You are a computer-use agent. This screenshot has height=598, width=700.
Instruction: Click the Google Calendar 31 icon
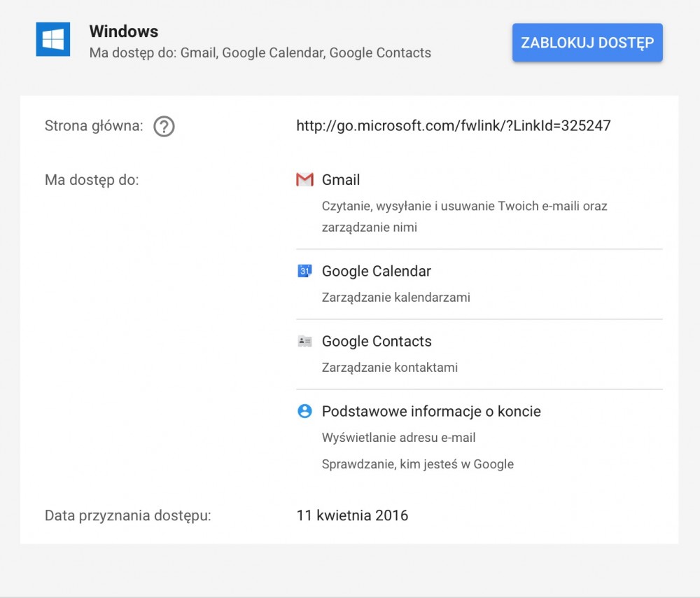pyautogui.click(x=304, y=271)
